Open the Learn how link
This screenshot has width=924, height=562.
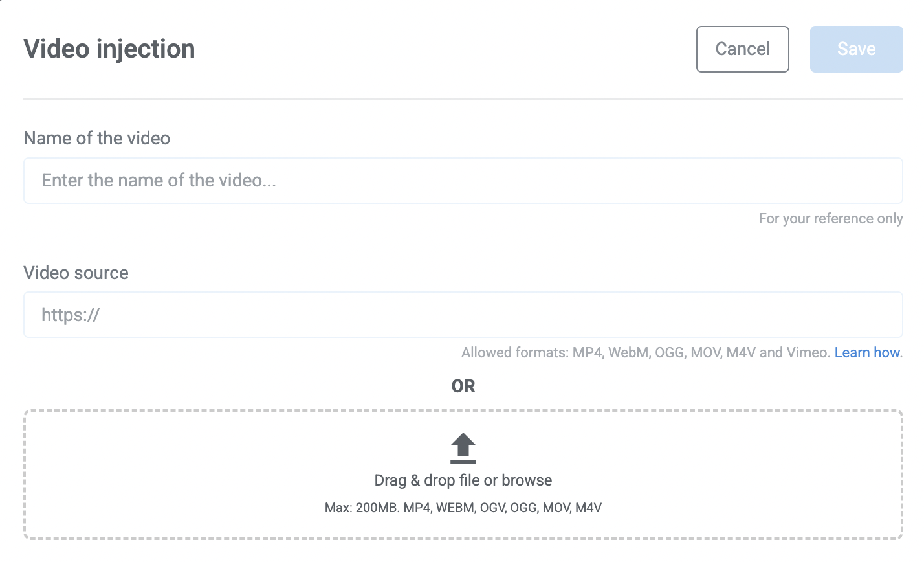[866, 352]
